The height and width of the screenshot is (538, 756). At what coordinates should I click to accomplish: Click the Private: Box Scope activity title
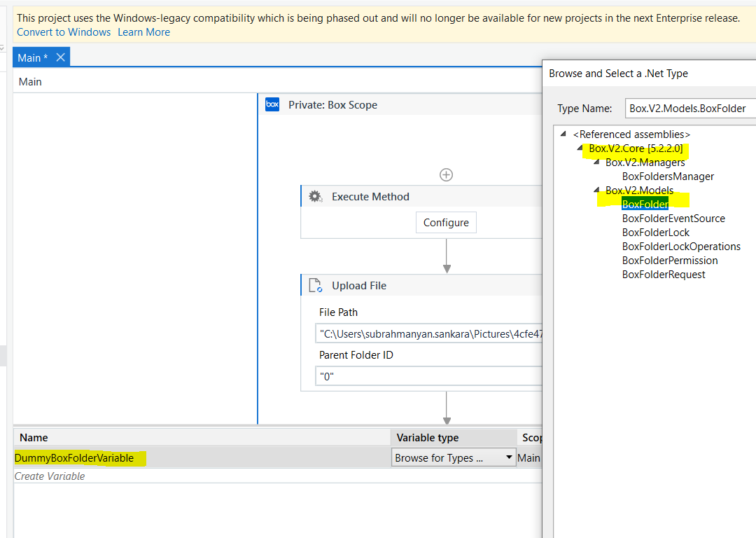point(332,105)
